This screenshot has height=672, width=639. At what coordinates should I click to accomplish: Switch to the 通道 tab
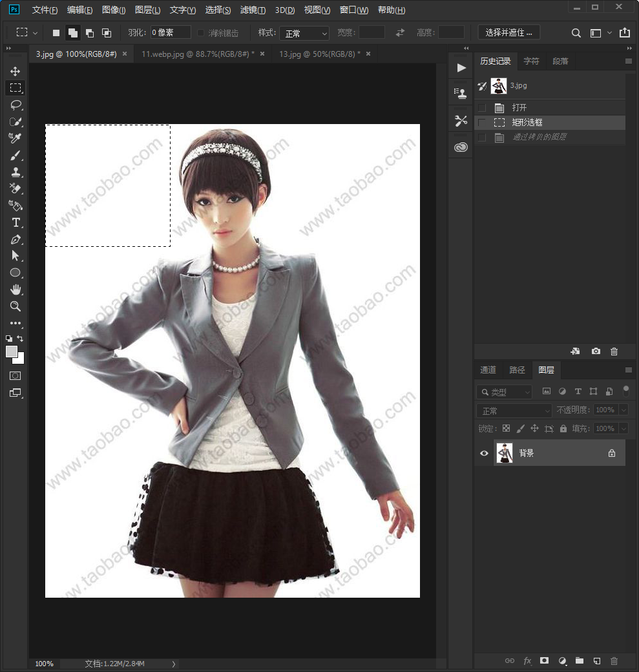(x=488, y=370)
